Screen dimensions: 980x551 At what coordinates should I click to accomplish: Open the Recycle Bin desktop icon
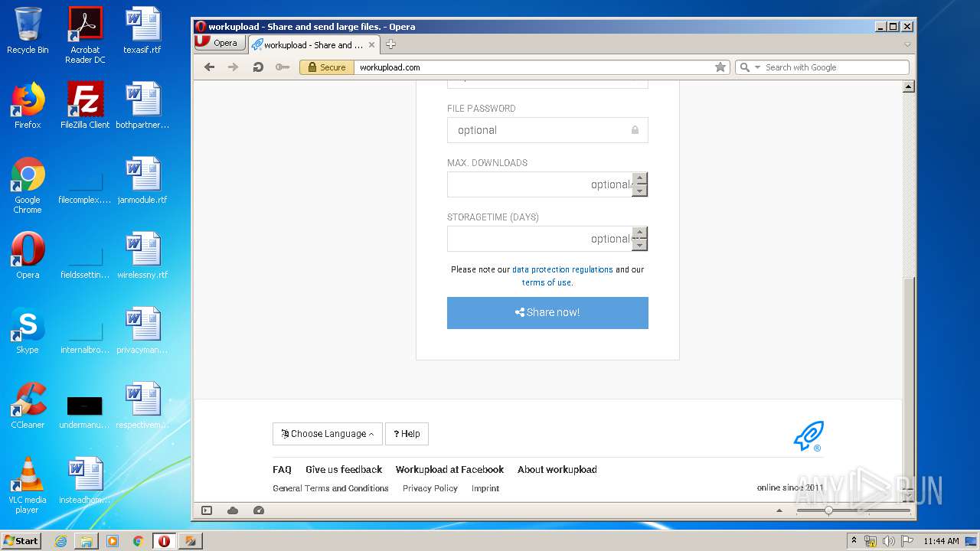click(x=28, y=31)
